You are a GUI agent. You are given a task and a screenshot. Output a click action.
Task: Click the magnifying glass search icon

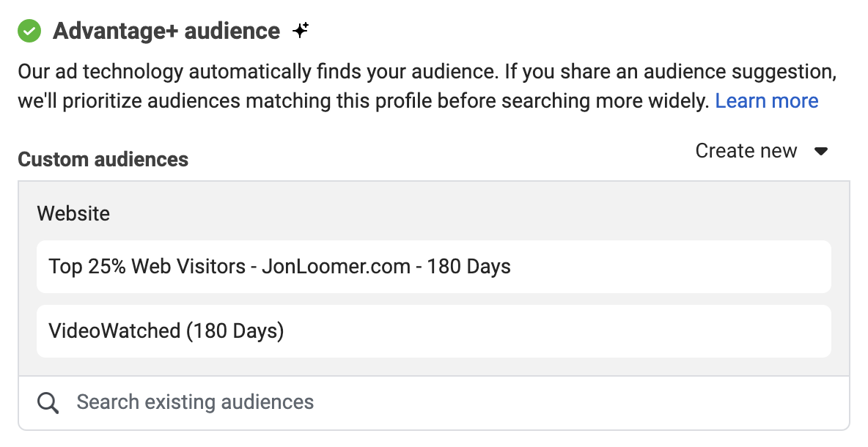pyautogui.click(x=48, y=403)
